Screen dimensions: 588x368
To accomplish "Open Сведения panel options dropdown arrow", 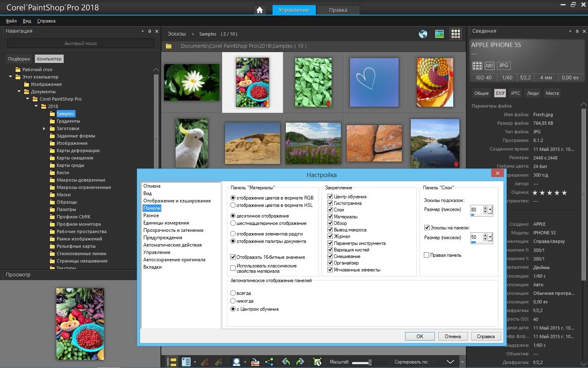I will (x=570, y=31).
